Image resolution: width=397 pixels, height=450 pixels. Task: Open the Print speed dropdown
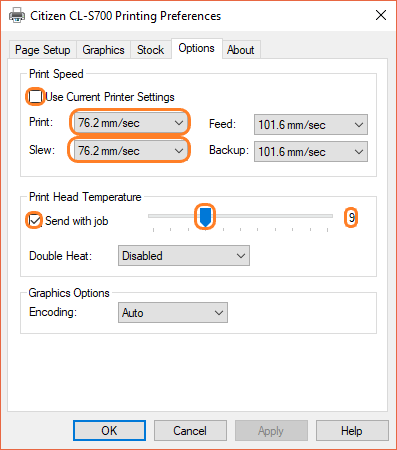point(130,123)
